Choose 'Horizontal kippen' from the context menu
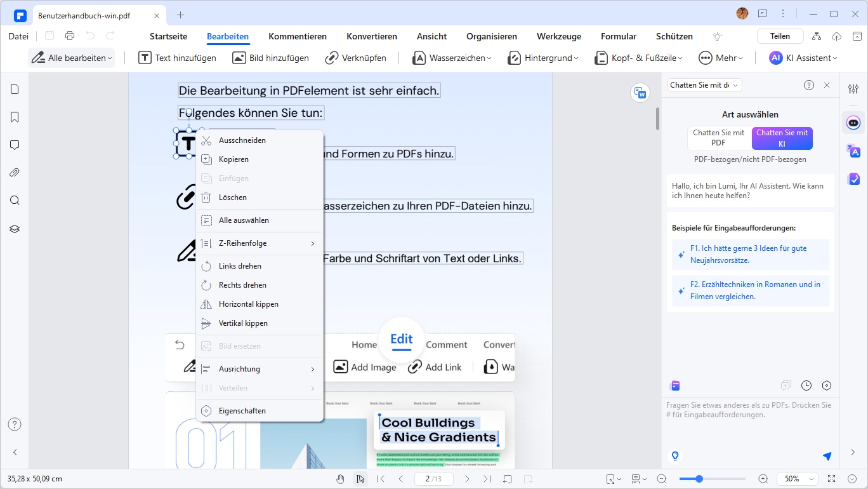868x489 pixels. click(260, 304)
